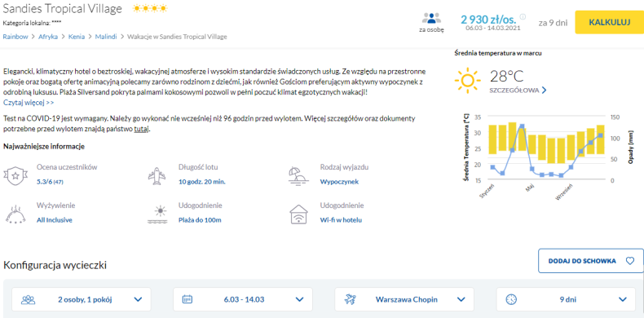Click the 'Sandies Tropical Village' title
The image size is (644, 318).
click(x=63, y=9)
